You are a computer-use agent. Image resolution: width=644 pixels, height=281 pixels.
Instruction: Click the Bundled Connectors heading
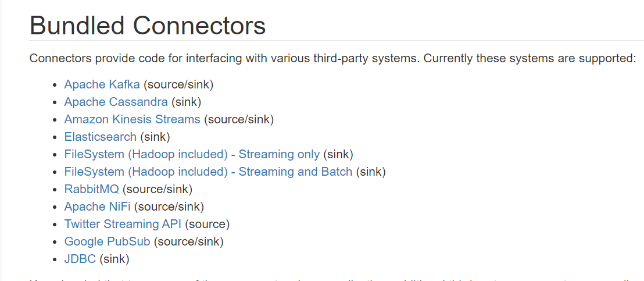[148, 26]
